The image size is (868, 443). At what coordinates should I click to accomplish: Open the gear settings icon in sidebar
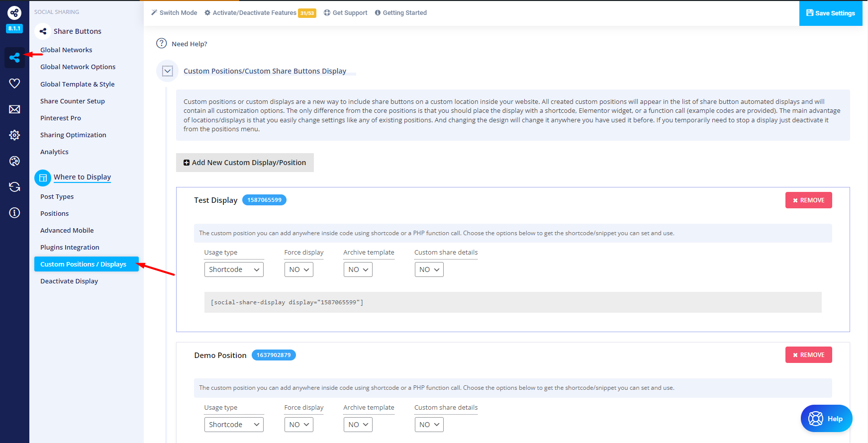pyautogui.click(x=14, y=135)
